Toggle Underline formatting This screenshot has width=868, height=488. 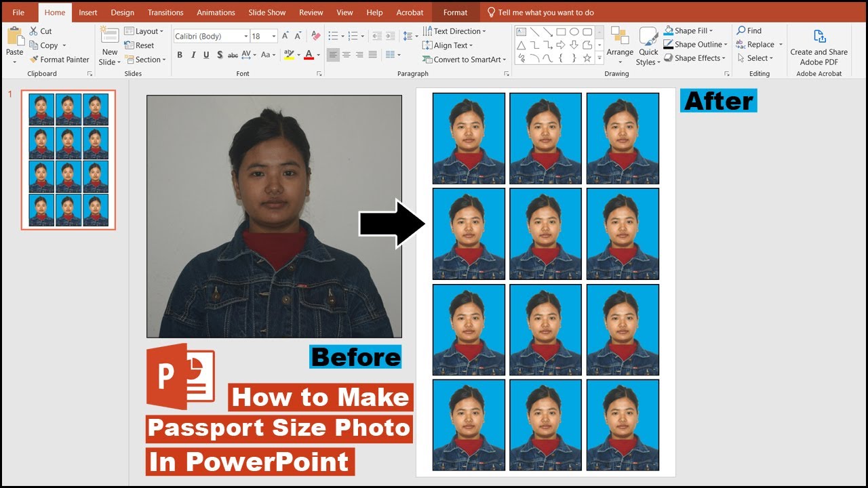(x=206, y=55)
